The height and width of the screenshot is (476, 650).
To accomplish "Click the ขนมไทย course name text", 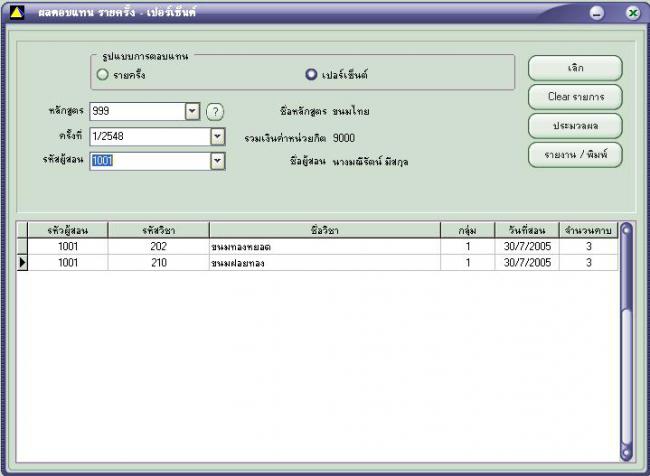I will [351, 112].
